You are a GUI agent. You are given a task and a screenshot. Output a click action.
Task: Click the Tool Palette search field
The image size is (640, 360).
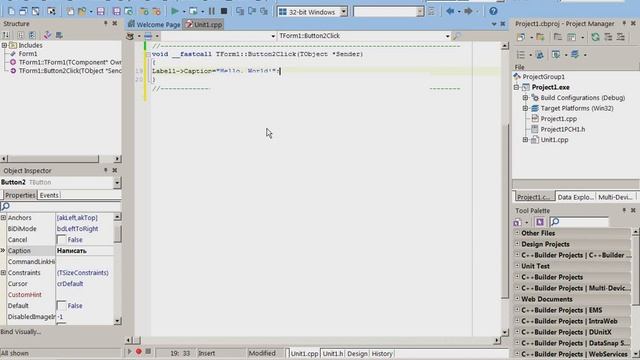click(x=579, y=222)
